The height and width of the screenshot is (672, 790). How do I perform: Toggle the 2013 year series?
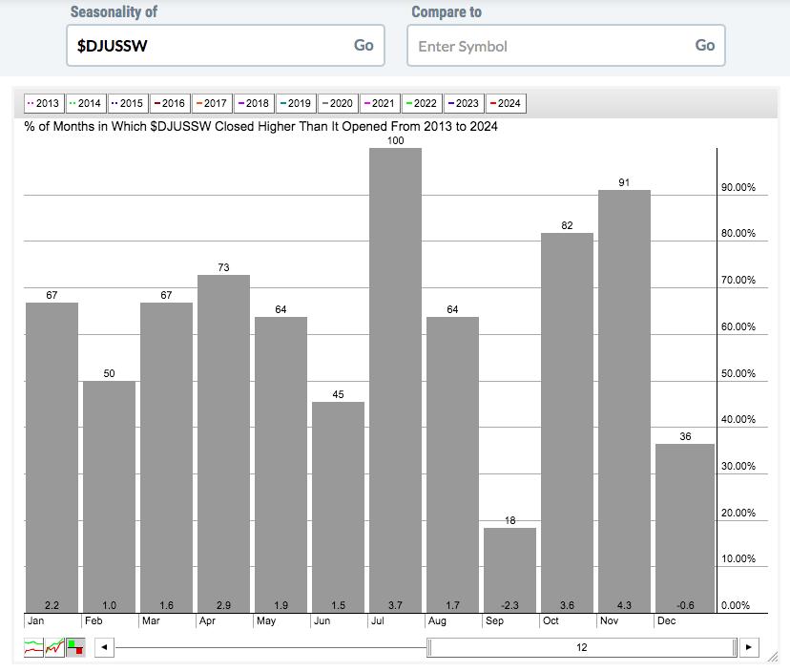44,103
